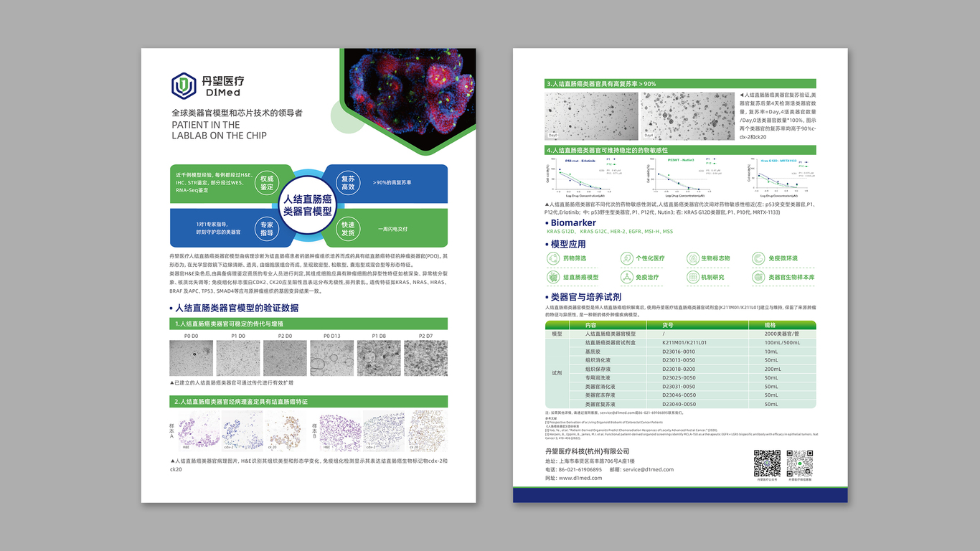Image resolution: width=980 pixels, height=551 pixels.
Task: Click the 复苏高效 circle badge
Action: 348,182
